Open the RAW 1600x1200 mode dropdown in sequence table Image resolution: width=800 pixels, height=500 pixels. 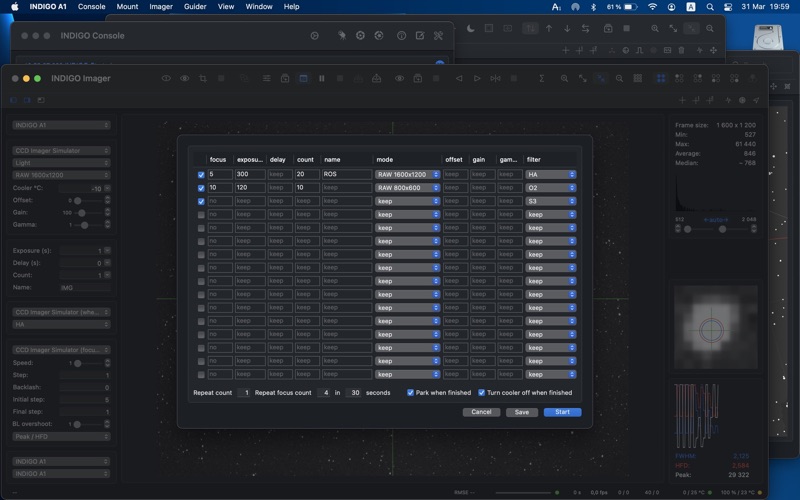click(x=407, y=174)
